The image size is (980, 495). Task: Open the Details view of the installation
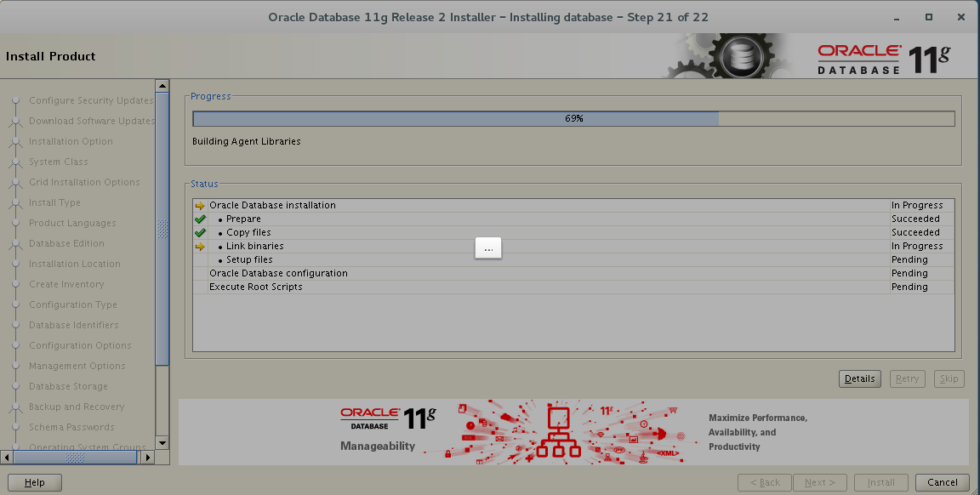pos(859,378)
